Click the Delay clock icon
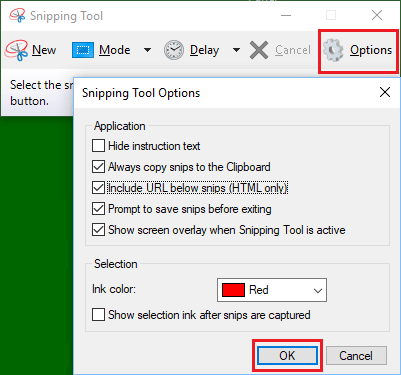 coord(174,50)
